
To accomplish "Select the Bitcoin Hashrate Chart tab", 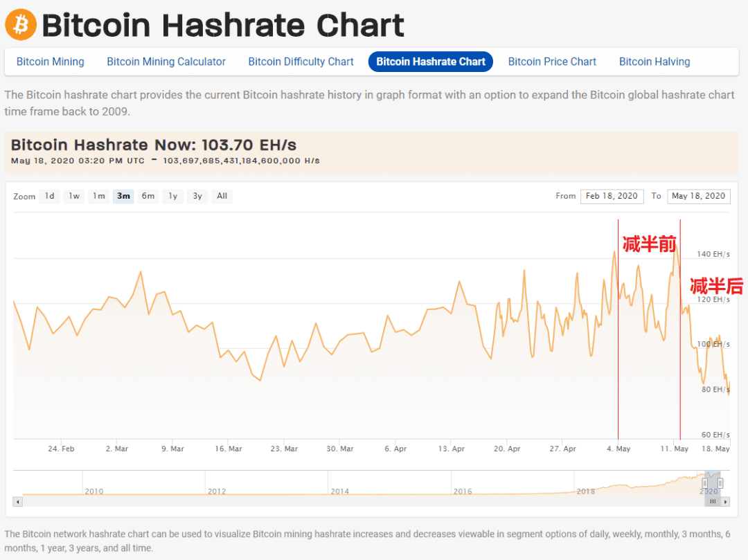I will click(x=430, y=62).
